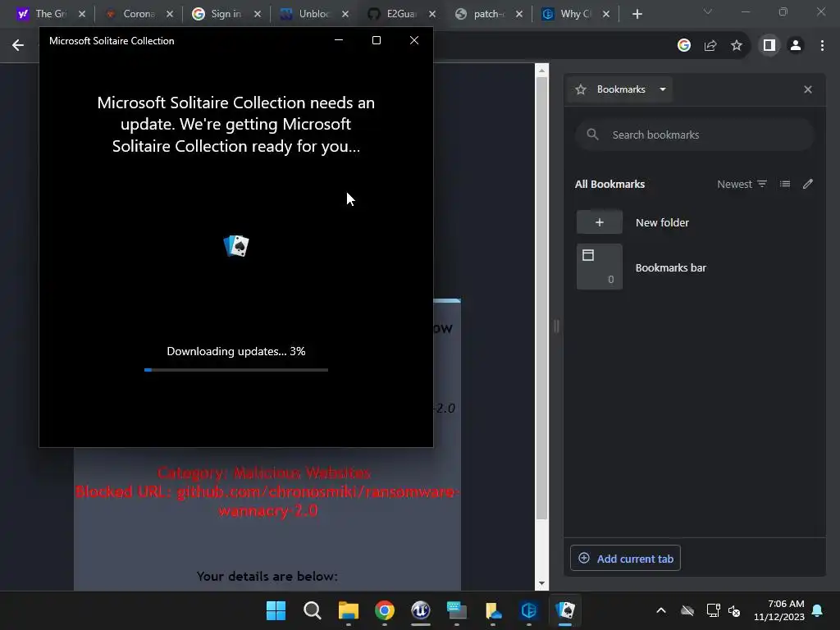Close 'The Gr' tab
Image resolution: width=840 pixels, height=630 pixels.
point(82,14)
